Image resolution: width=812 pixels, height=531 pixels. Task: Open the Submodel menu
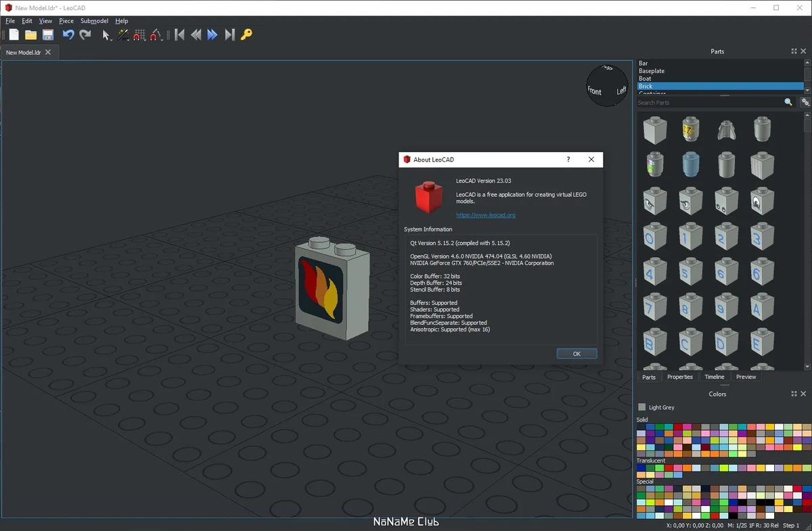tap(94, 21)
